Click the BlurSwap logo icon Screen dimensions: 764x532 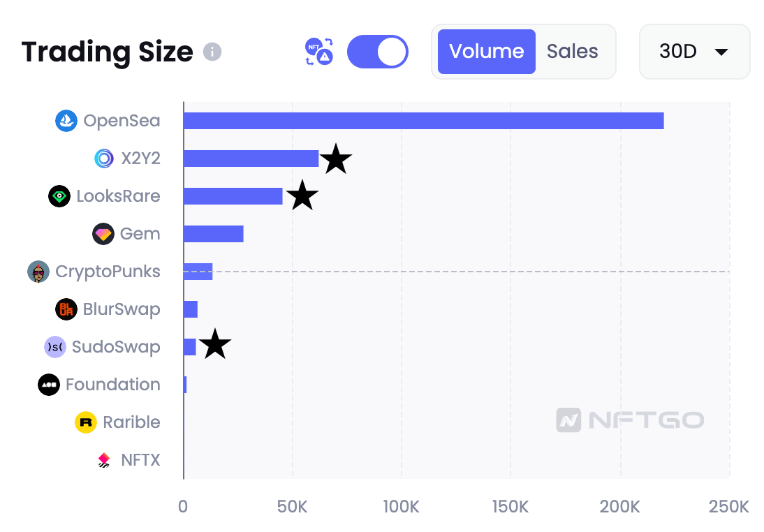tap(66, 309)
